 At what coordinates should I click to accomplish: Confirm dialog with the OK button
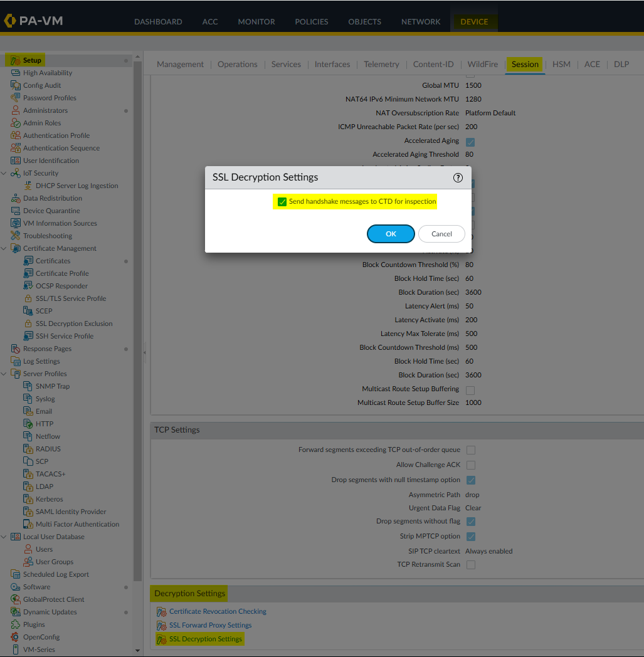391,234
